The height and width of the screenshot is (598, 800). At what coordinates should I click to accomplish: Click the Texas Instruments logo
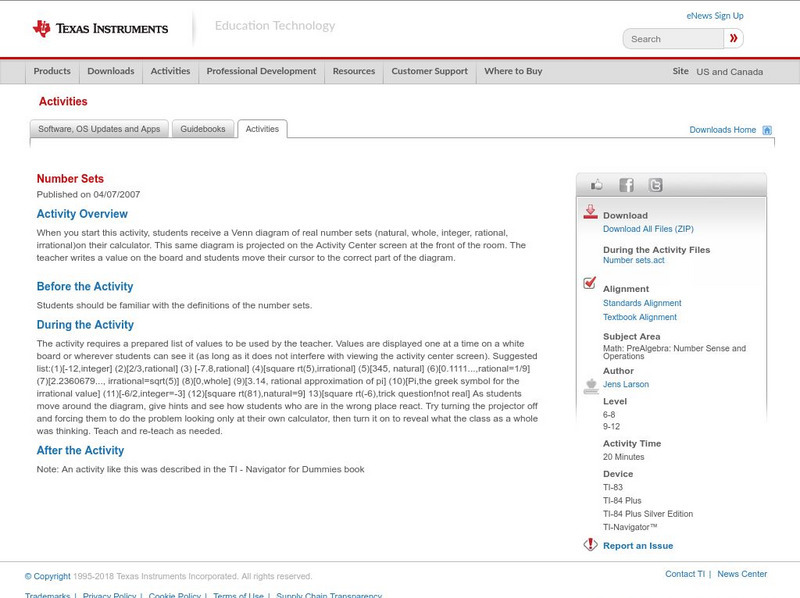point(100,29)
